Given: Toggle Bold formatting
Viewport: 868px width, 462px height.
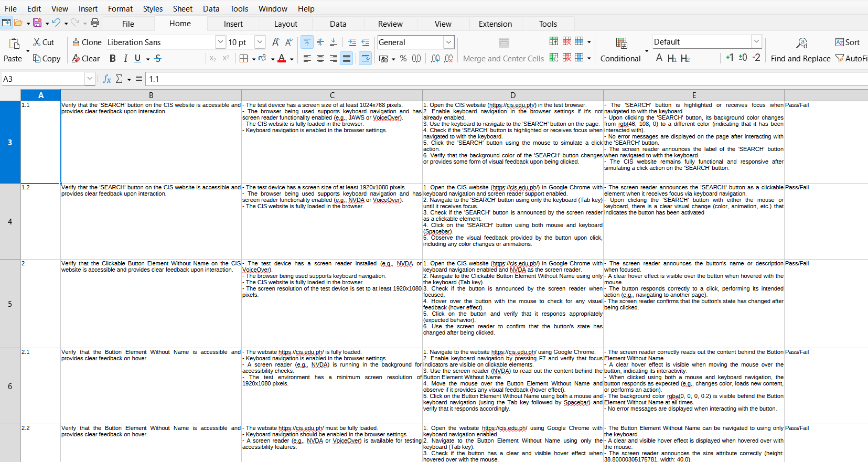Looking at the screenshot, I should [x=112, y=58].
